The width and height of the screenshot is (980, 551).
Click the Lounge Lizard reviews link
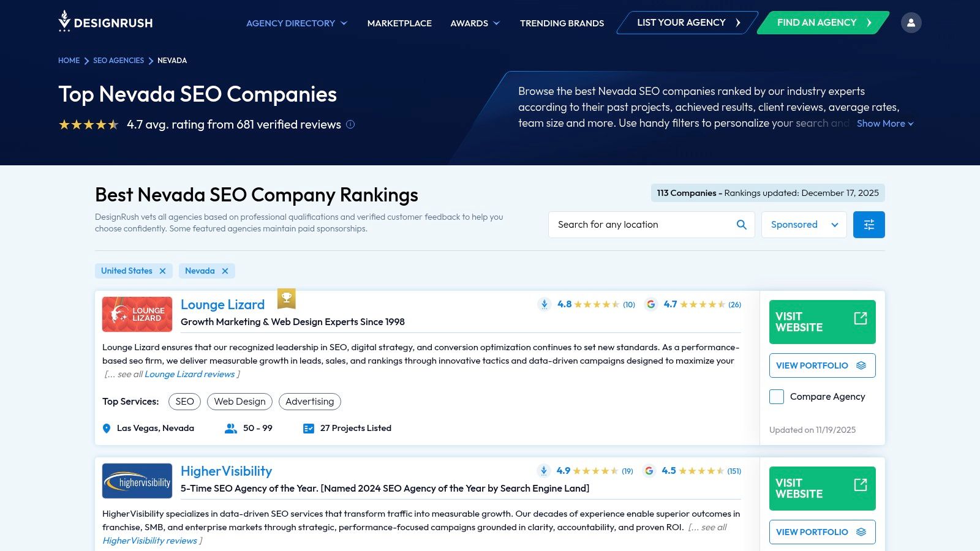[x=189, y=373]
